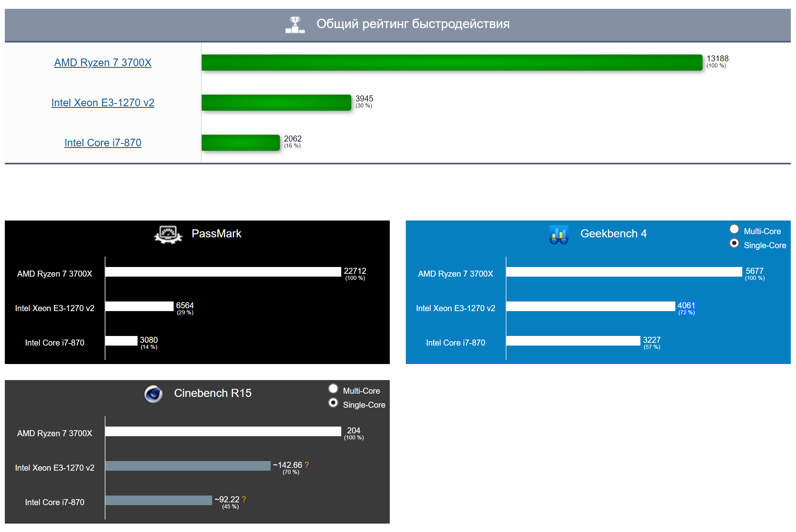Open the AMD Ryzen 7 3700X link
This screenshot has width=796, height=532.
click(103, 63)
